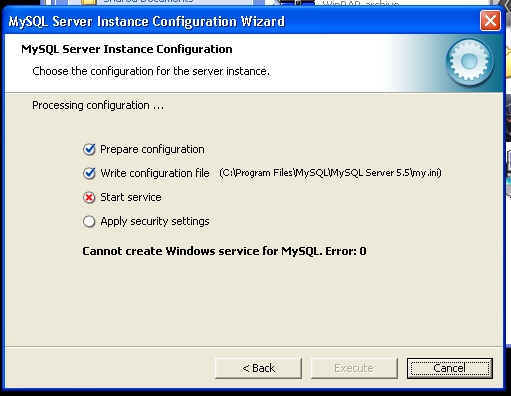Viewport: 511px width, 396px height.
Task: Click the disabled Execute button
Action: (354, 368)
